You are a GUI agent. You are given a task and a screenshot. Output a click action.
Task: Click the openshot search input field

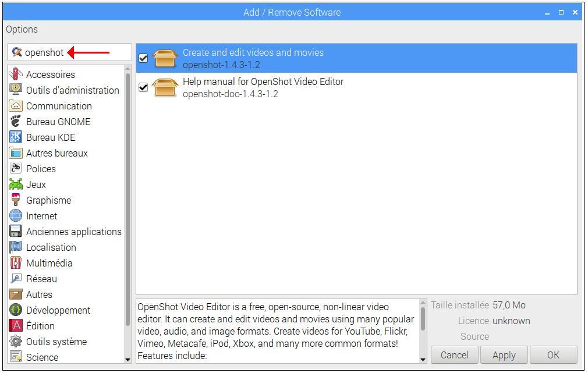click(69, 52)
